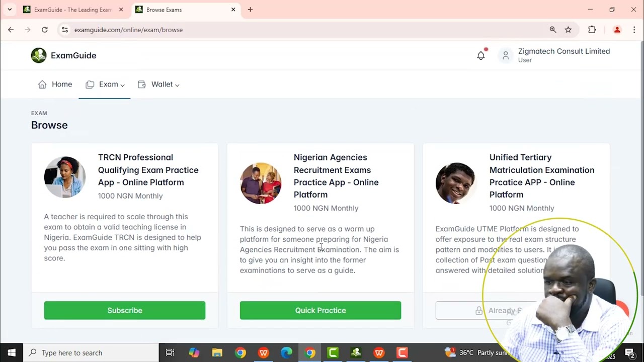Bookmark this page with the star icon
This screenshot has width=644, height=362.
pos(568,30)
